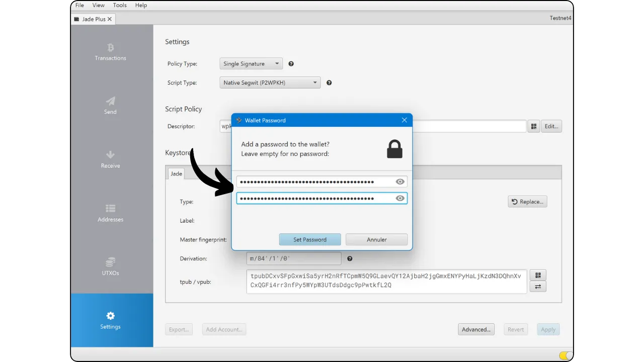644x362 pixels.
Task: Select the Jade keystore tab
Action: 176,173
